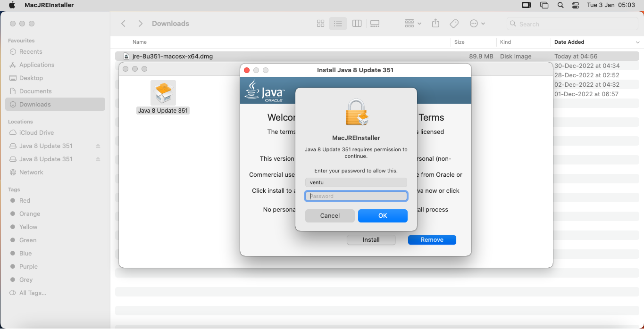Go back in Finder Downloads window
644x329 pixels.
(124, 24)
